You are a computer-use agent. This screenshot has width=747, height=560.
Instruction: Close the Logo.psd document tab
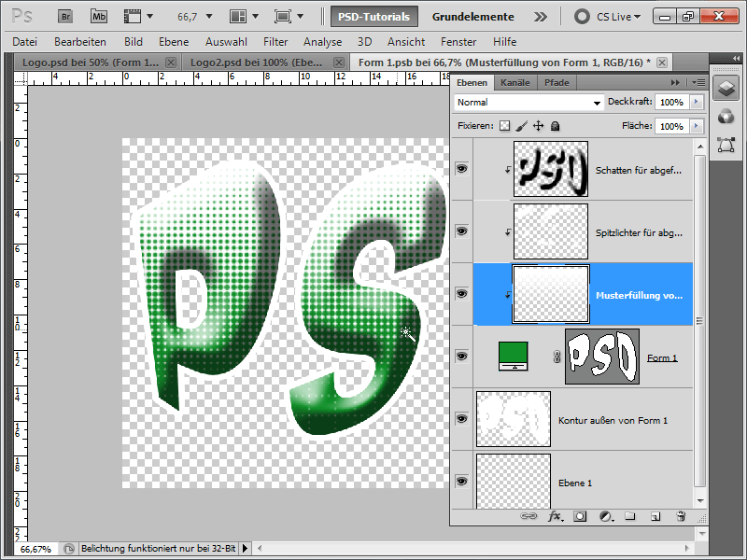pyautogui.click(x=171, y=63)
